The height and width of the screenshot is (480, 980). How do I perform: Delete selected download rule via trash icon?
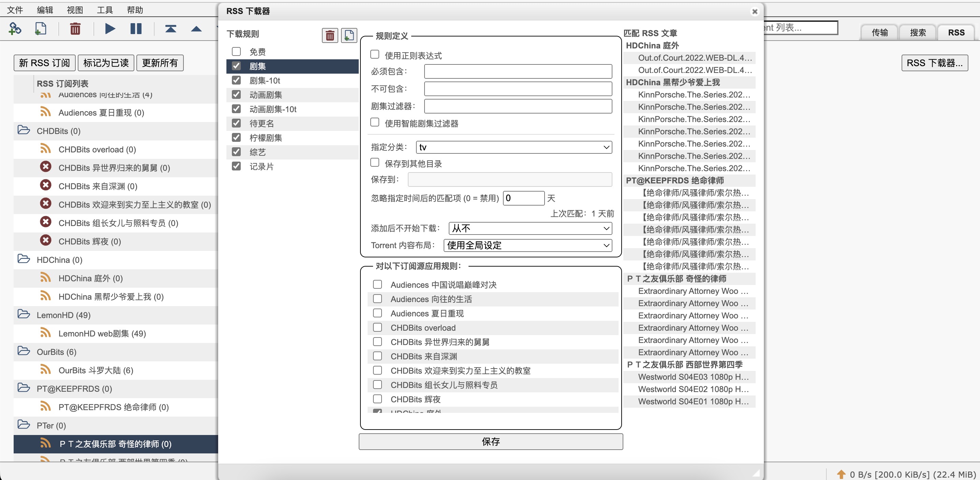[329, 35]
